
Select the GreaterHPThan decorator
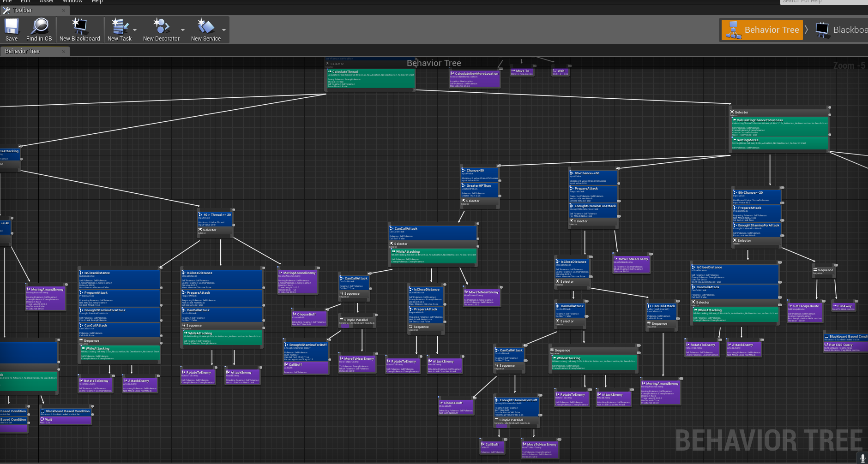[480, 190]
